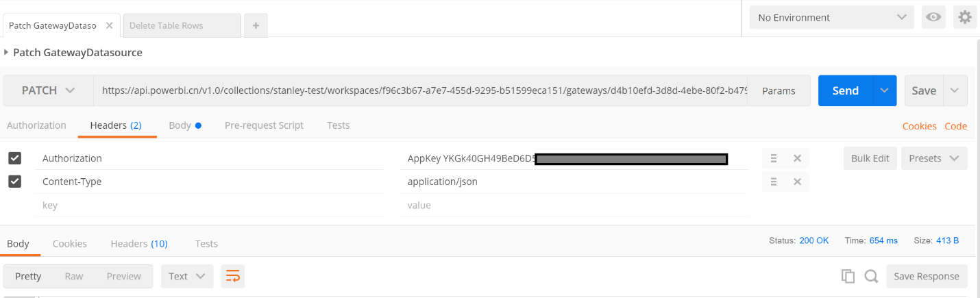Expand the Send button dropdown arrow

pos(885,90)
